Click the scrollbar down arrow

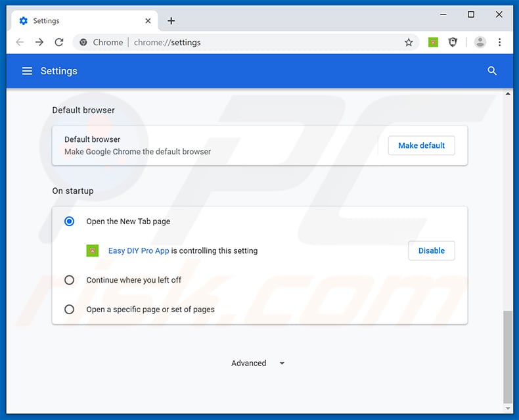click(508, 408)
